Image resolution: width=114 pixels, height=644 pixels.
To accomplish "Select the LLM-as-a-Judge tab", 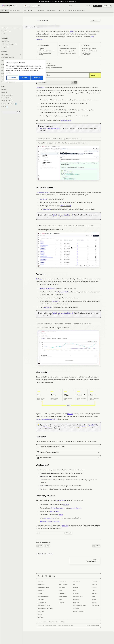I will pos(59,324).
